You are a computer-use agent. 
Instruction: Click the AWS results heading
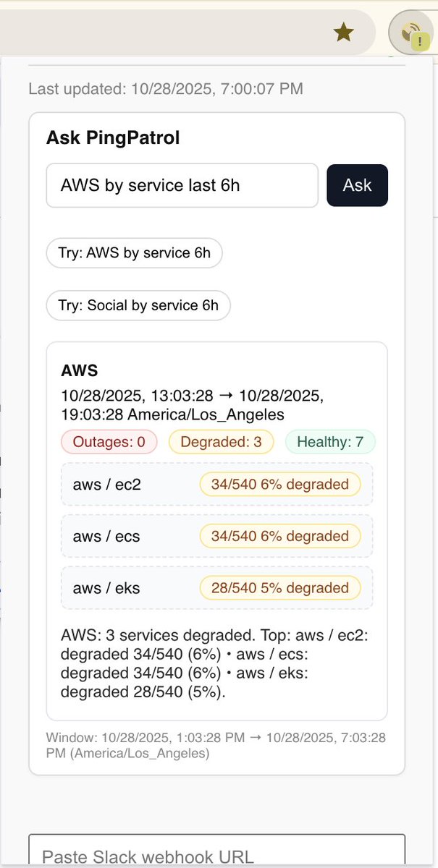(x=80, y=371)
